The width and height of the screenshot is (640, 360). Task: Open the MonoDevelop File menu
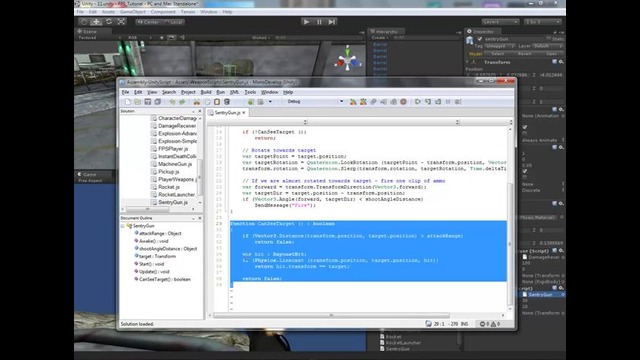(125, 92)
